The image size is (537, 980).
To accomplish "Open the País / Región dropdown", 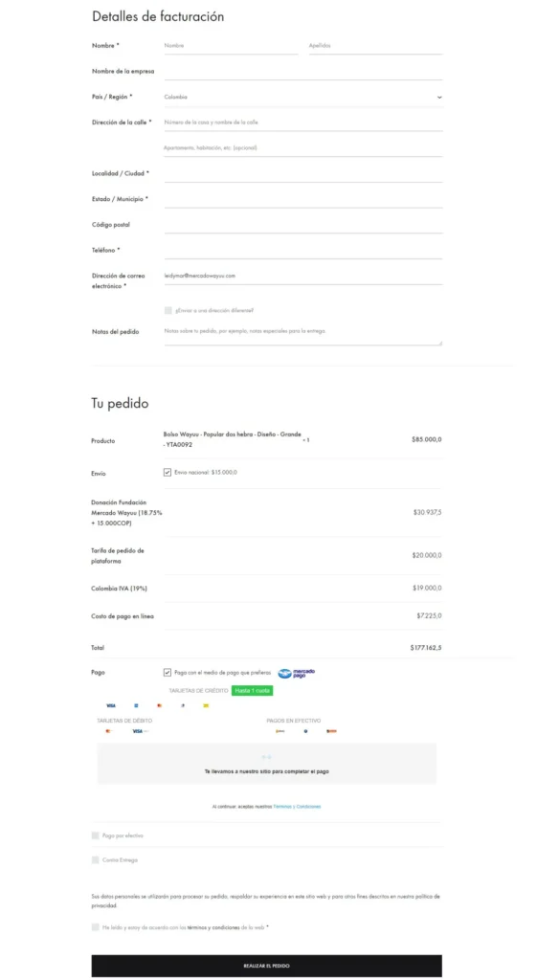I will coord(303,98).
